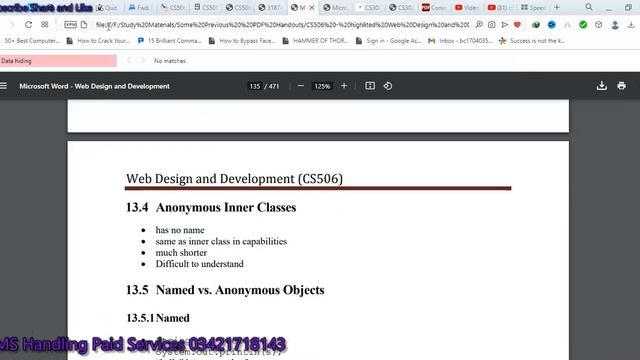This screenshot has height=360, width=640.
Task: Switch to the Speed Dial tab
Action: click(532, 7)
